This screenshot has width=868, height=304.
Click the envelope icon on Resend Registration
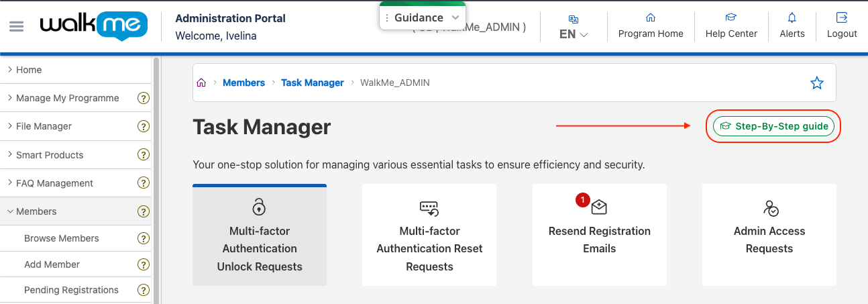[x=599, y=208]
